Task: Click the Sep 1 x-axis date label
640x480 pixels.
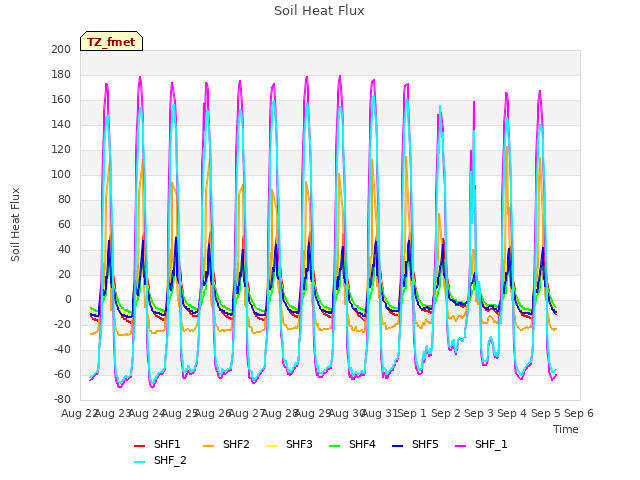Action: 412,413
